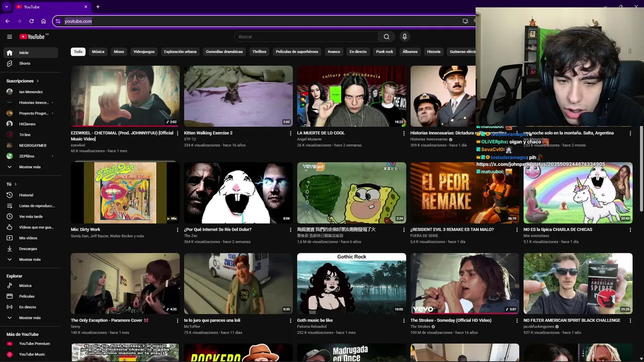Reload the page in browser toolbar
This screenshot has height=362, width=644.
(31, 21)
